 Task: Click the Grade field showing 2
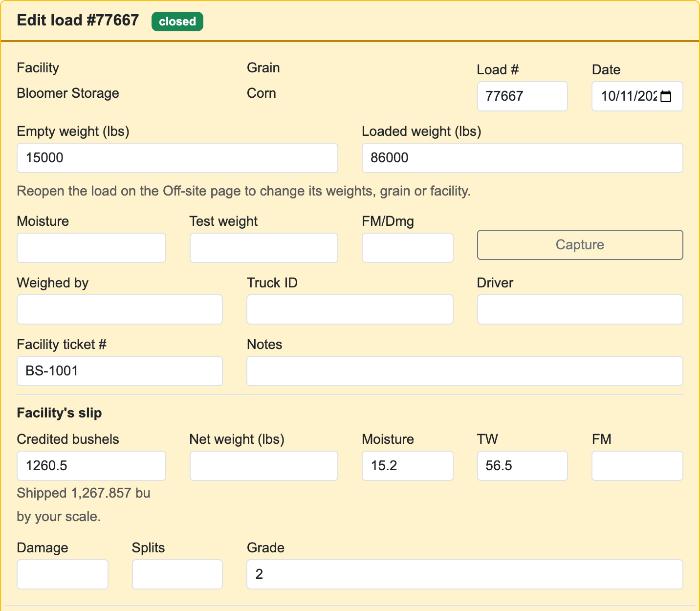tap(465, 574)
